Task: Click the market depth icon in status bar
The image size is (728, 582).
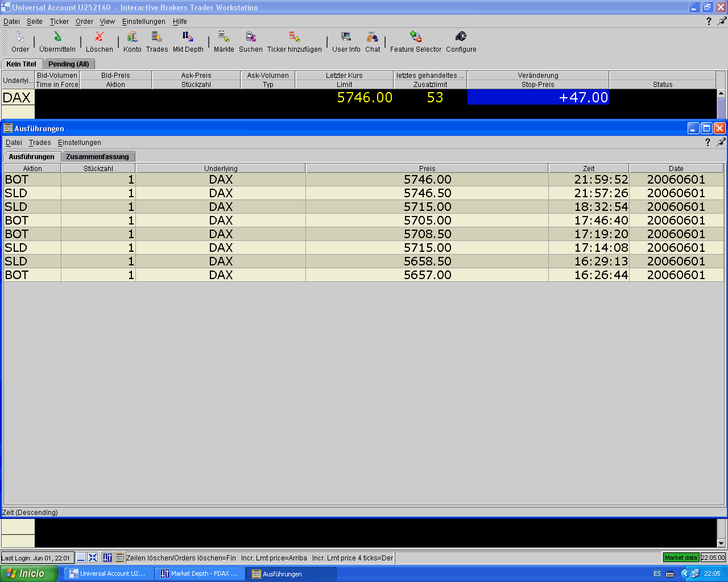Action: (107, 558)
